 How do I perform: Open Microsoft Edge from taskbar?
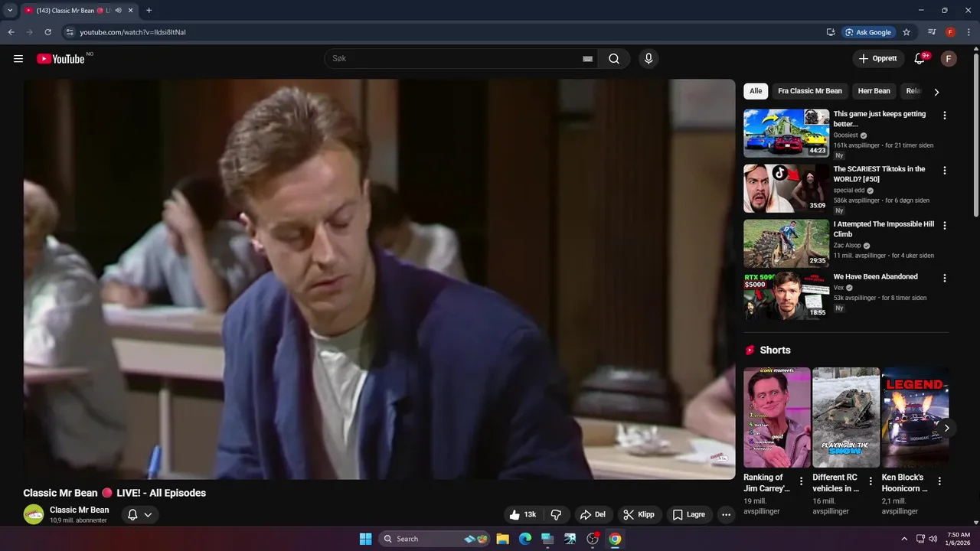525,539
